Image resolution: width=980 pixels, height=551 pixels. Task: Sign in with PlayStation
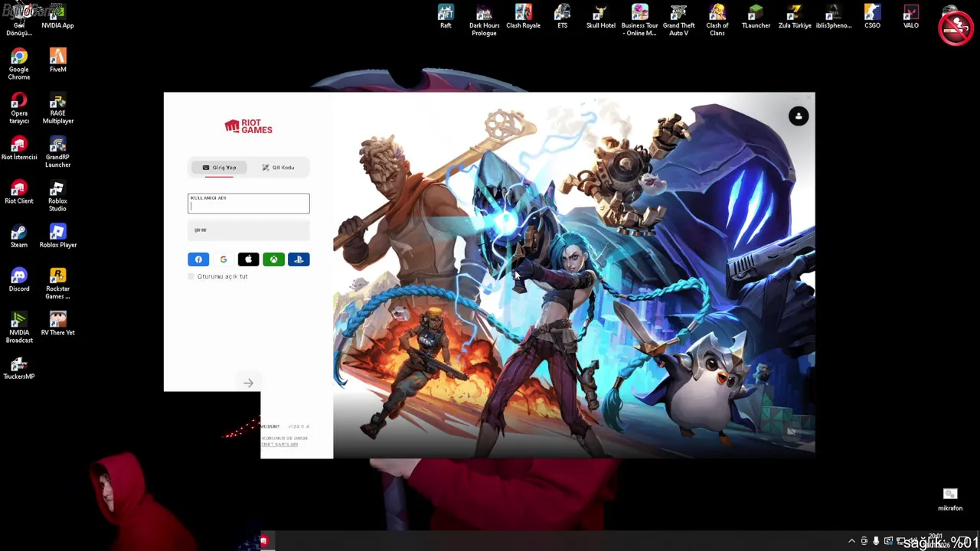(x=299, y=259)
